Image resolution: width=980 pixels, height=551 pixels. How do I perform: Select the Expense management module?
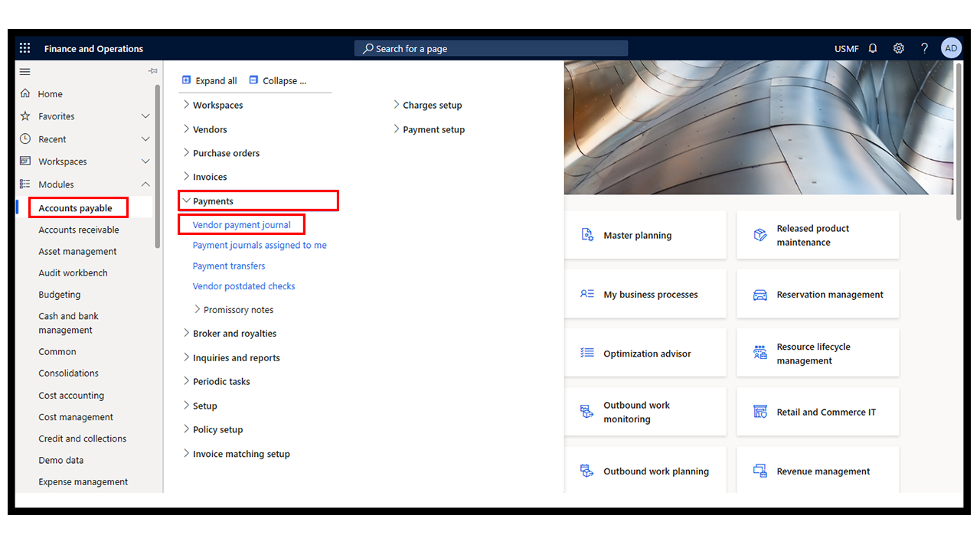click(x=83, y=482)
